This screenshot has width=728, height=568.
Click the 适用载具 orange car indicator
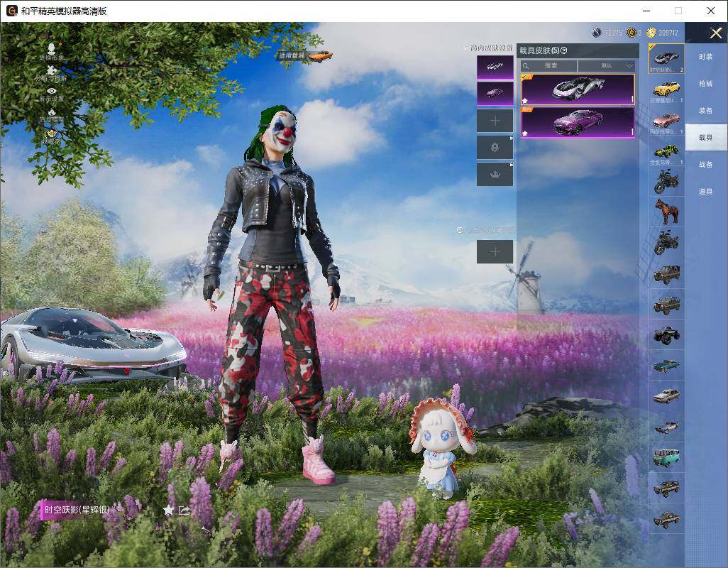(x=306, y=55)
